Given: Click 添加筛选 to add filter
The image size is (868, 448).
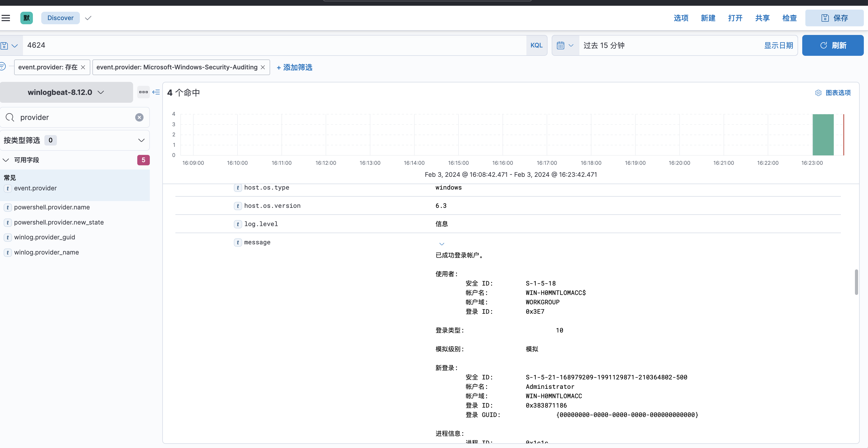Looking at the screenshot, I should tap(294, 67).
